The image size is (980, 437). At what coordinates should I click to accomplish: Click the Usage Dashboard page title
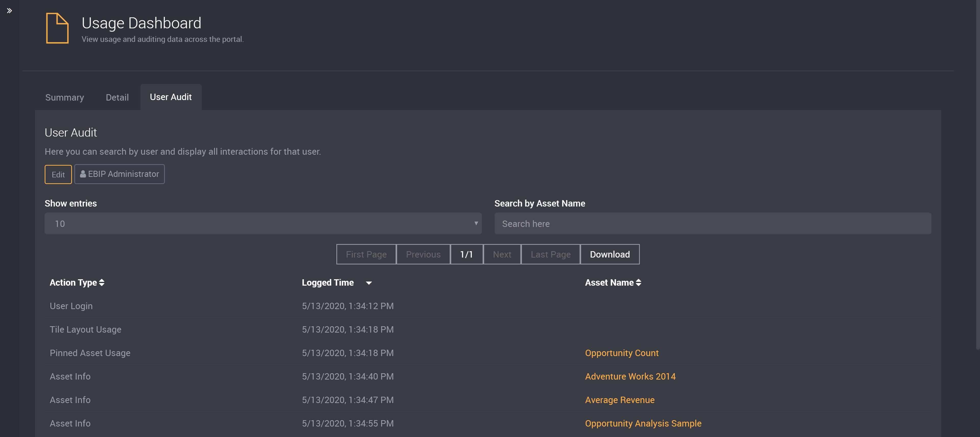141,23
